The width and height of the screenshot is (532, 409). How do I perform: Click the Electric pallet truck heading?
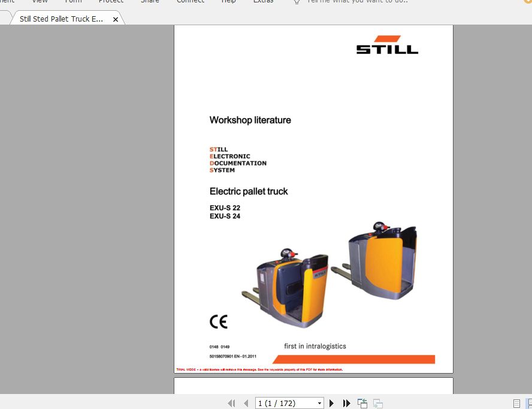coord(249,191)
